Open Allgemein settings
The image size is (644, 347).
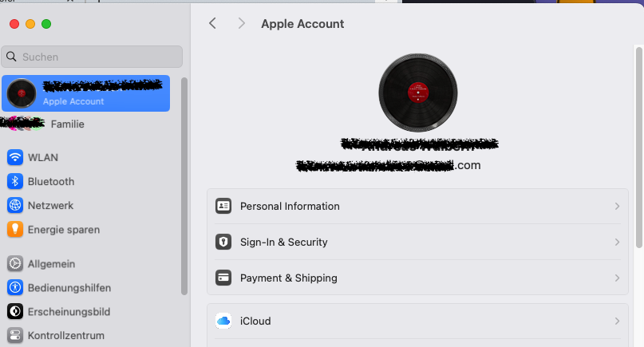(86, 263)
